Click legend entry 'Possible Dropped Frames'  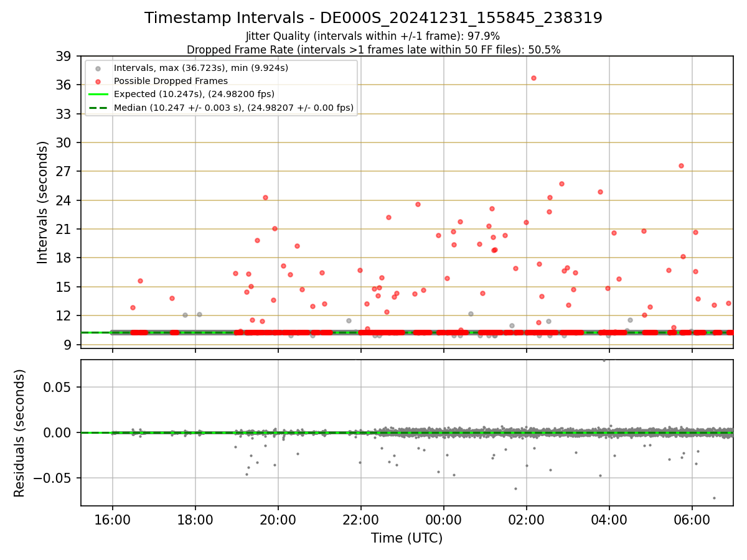[171, 81]
